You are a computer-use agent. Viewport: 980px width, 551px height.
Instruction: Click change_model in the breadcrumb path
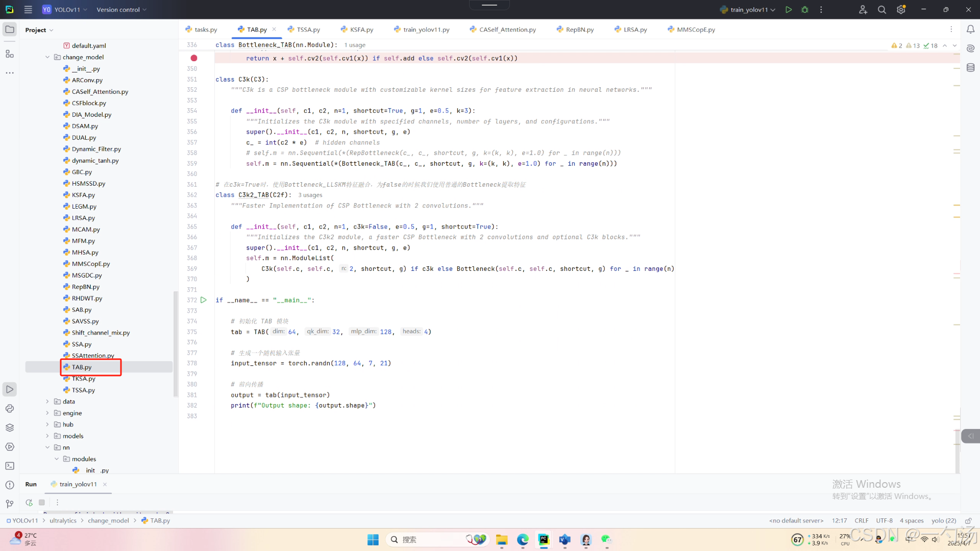108,521
